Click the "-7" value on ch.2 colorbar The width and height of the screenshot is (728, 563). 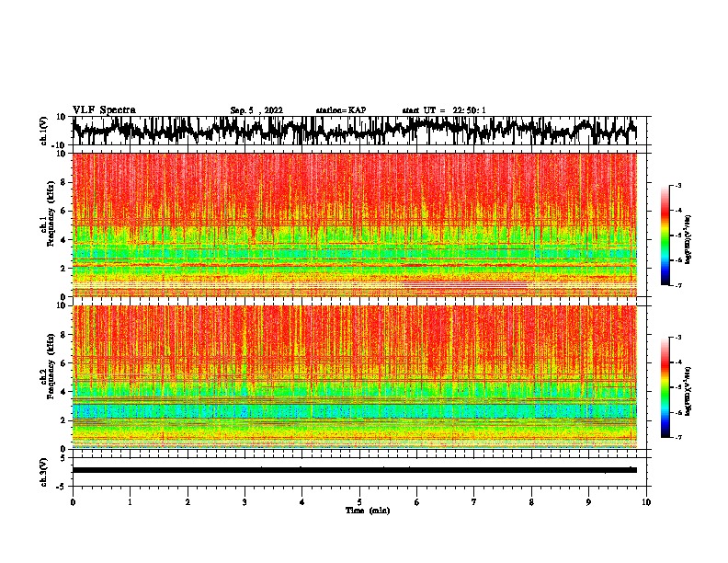(677, 438)
